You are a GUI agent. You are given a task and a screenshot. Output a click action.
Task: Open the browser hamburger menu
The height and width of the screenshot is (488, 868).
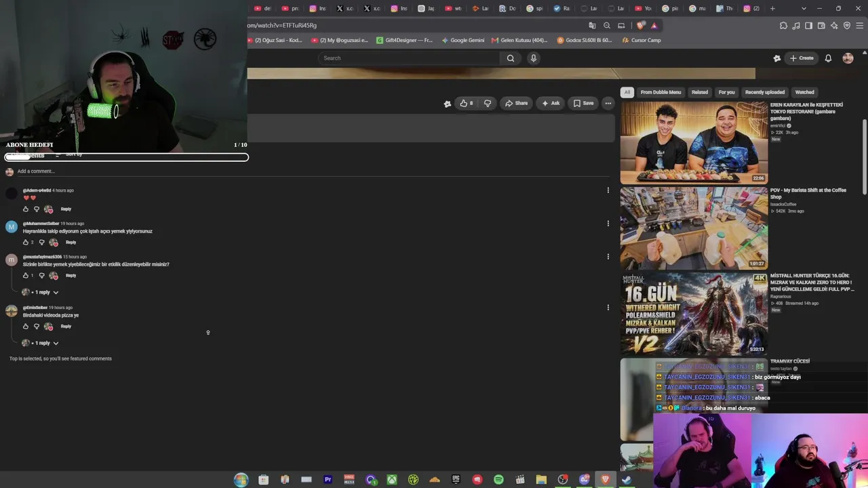coord(859,26)
